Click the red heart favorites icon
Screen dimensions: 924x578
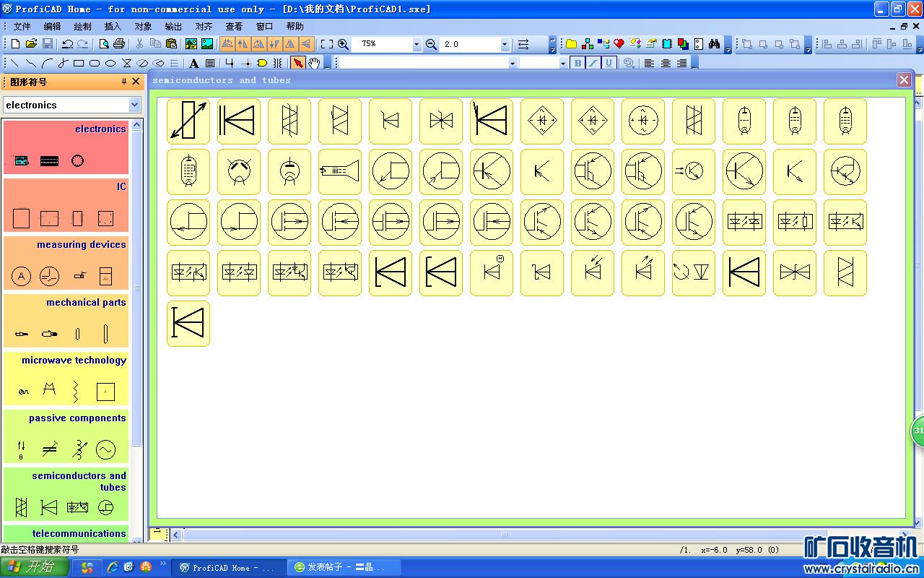pyautogui.click(x=619, y=44)
